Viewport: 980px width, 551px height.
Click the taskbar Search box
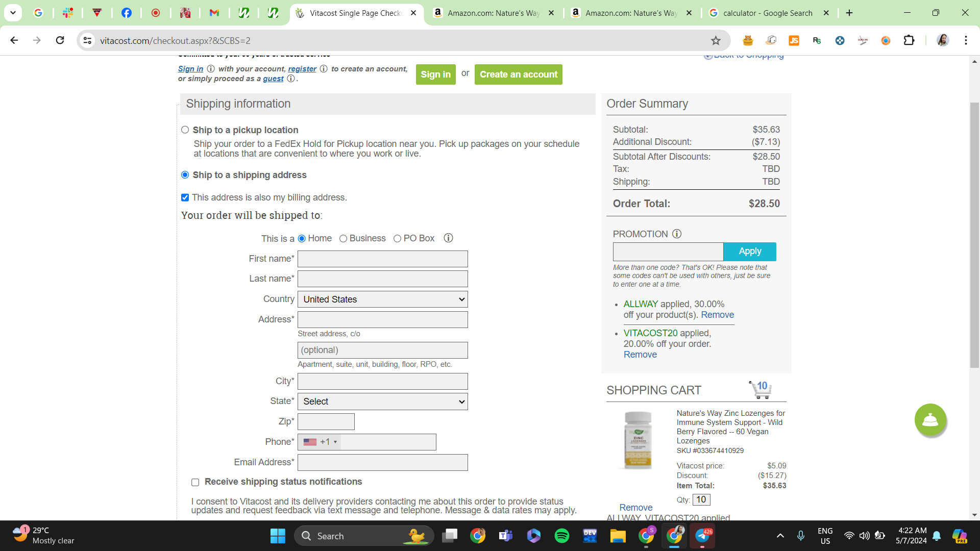coord(363,536)
